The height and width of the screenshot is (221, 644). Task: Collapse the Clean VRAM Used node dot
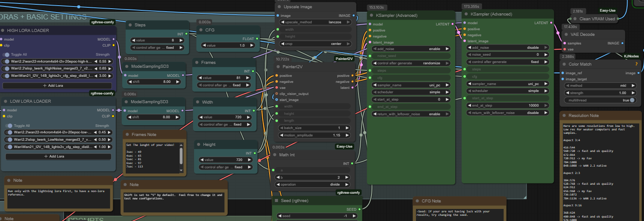(574, 19)
